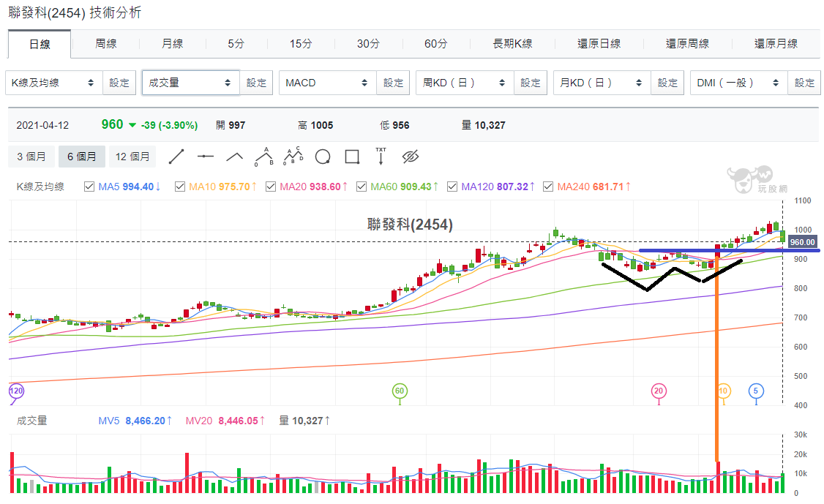The width and height of the screenshot is (824, 504).
Task: Click the orange 10 moving average marker
Action: 724,391
